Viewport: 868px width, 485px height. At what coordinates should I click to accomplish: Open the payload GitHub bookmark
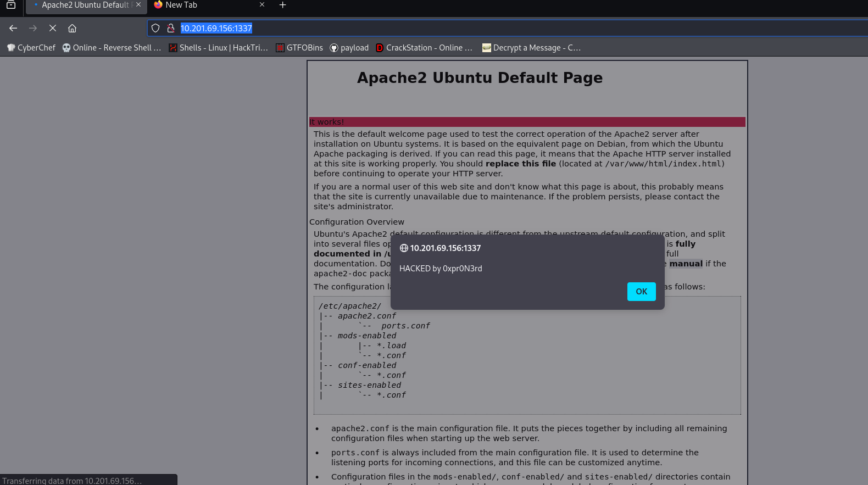pyautogui.click(x=349, y=48)
